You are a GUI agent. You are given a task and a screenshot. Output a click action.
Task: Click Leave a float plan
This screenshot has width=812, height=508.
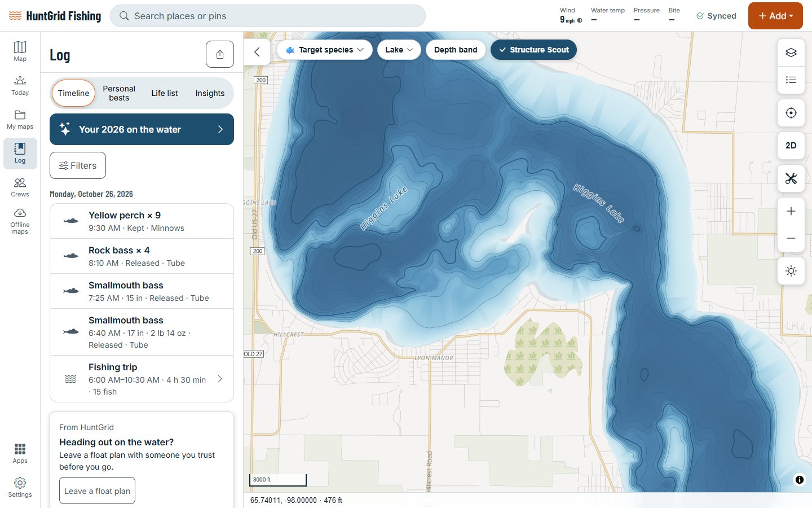pyautogui.click(x=97, y=491)
